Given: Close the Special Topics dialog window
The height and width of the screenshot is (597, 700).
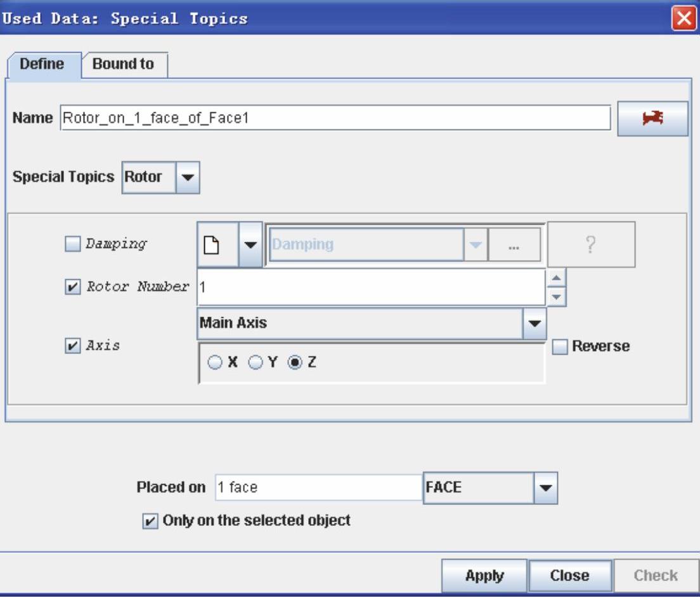Looking at the screenshot, I should (x=684, y=18).
